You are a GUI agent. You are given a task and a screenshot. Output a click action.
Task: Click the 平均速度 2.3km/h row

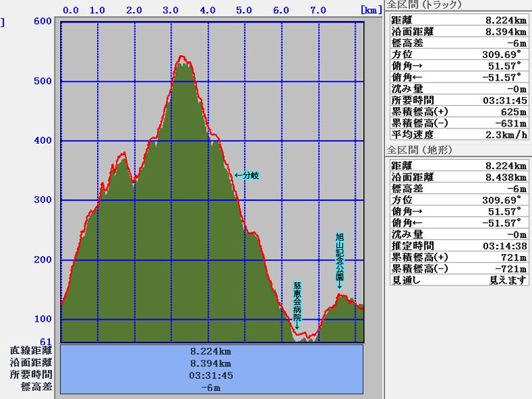click(x=458, y=134)
